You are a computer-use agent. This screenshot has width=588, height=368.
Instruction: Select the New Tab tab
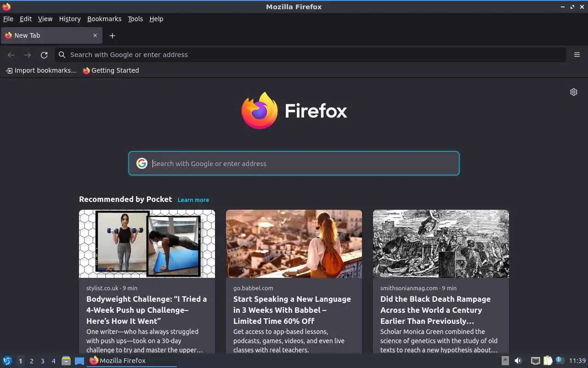click(x=51, y=35)
